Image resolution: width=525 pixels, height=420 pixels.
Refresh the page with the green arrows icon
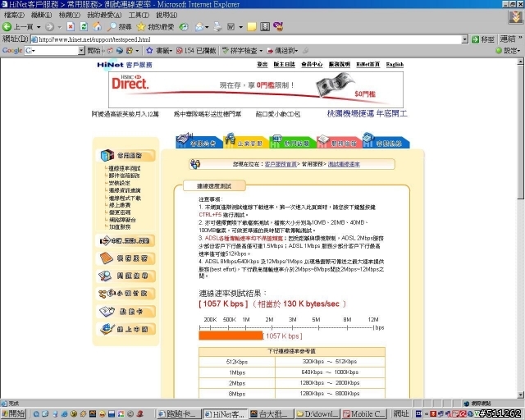84,26
